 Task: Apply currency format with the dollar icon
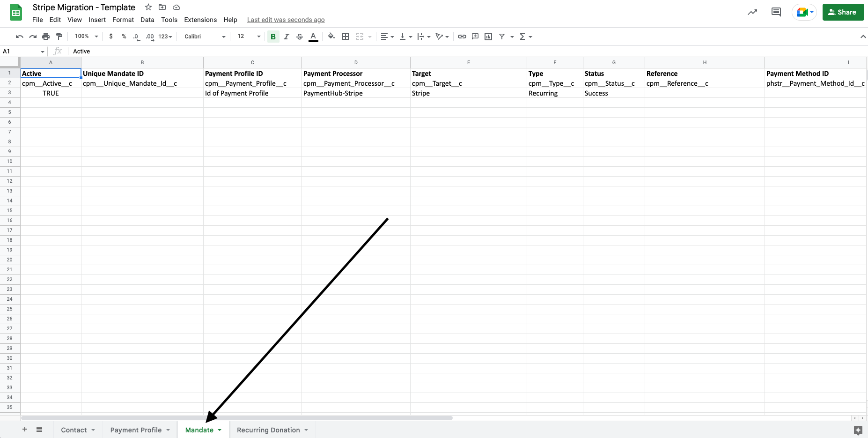coord(111,36)
